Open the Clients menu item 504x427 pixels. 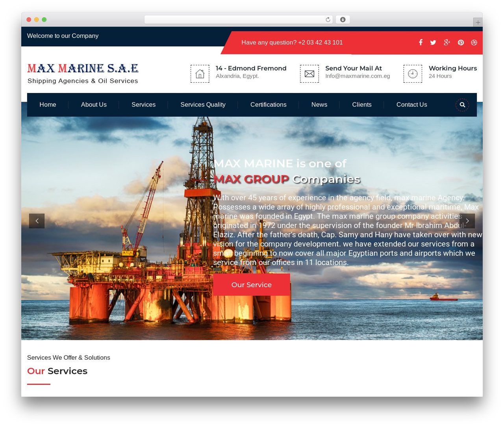tap(362, 105)
